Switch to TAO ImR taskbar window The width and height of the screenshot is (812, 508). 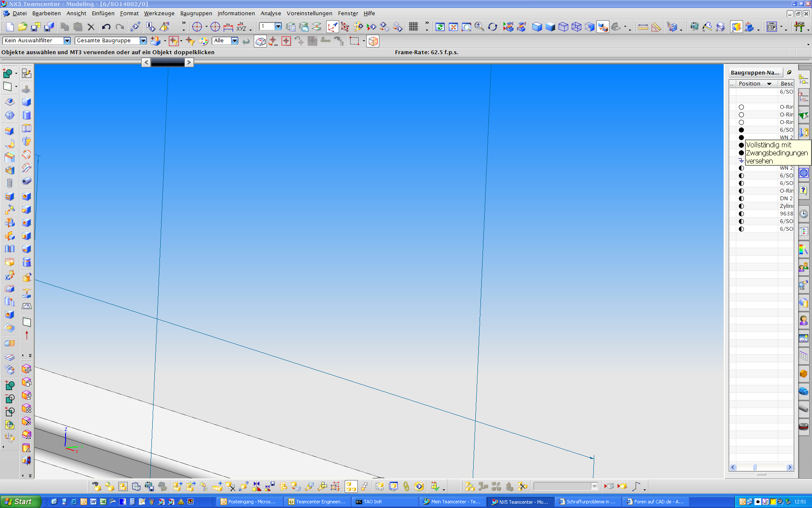(372, 502)
